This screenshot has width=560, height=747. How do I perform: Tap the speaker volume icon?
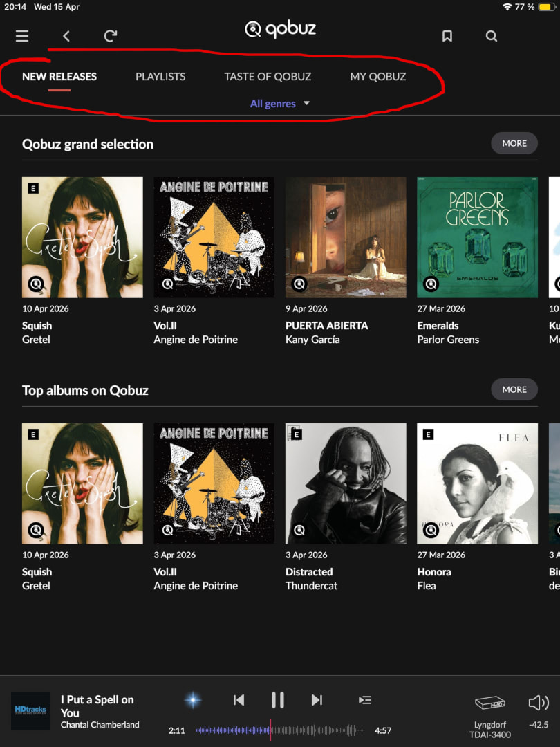click(x=539, y=702)
